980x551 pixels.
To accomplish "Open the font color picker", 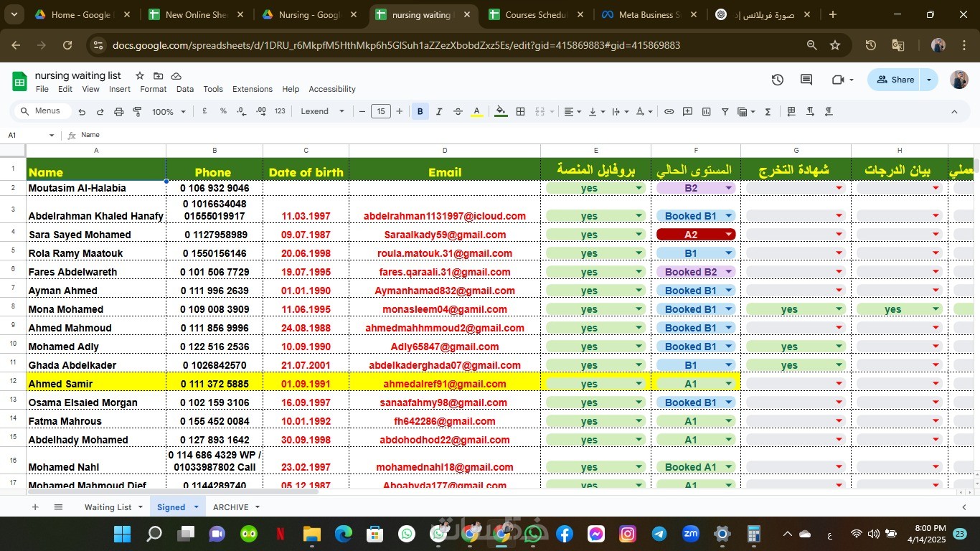I will pos(477,111).
